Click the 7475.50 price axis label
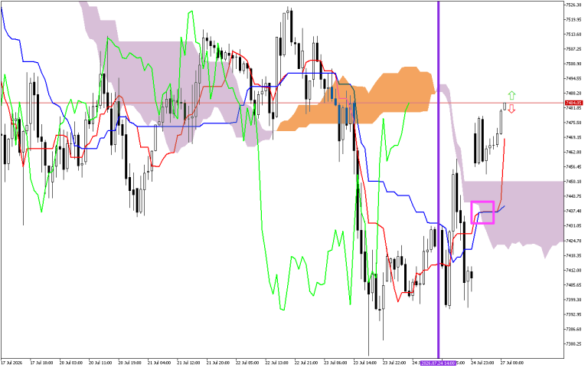Image resolution: width=588 pixels, height=368 pixels. [574, 123]
